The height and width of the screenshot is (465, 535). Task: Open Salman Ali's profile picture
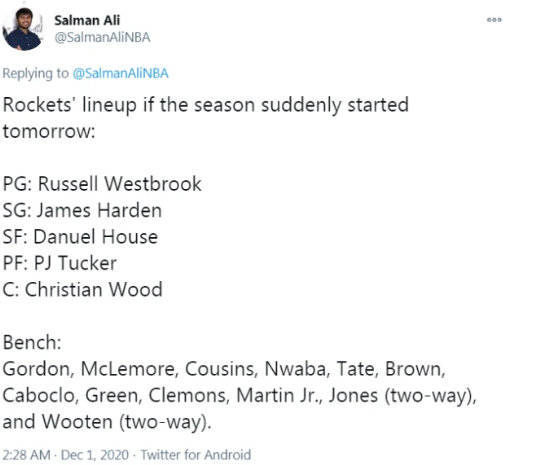(x=23, y=29)
